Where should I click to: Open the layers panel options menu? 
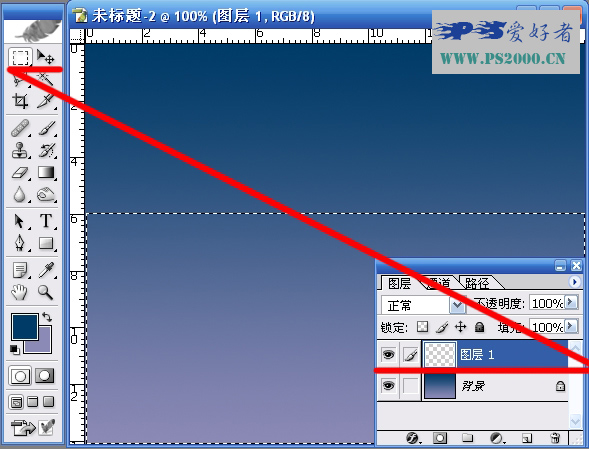point(574,282)
